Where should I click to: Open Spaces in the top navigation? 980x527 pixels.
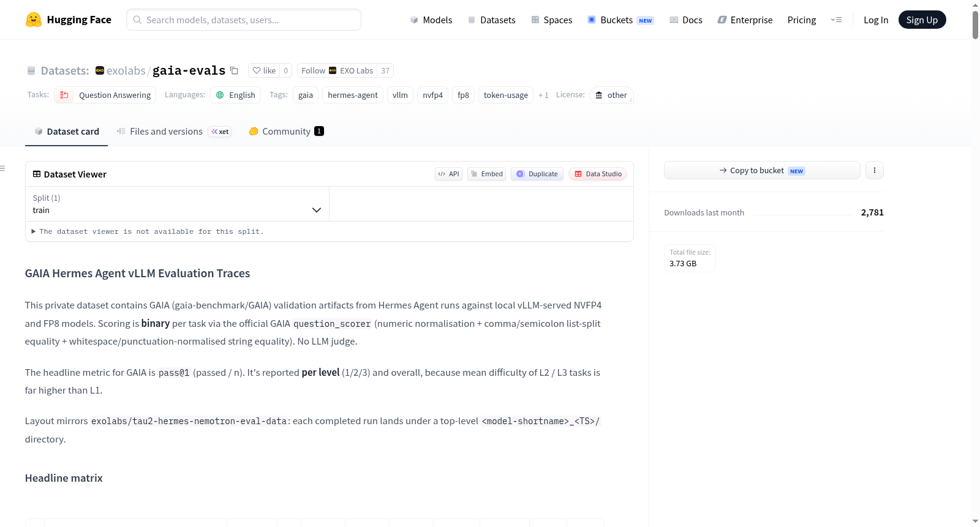pos(551,20)
